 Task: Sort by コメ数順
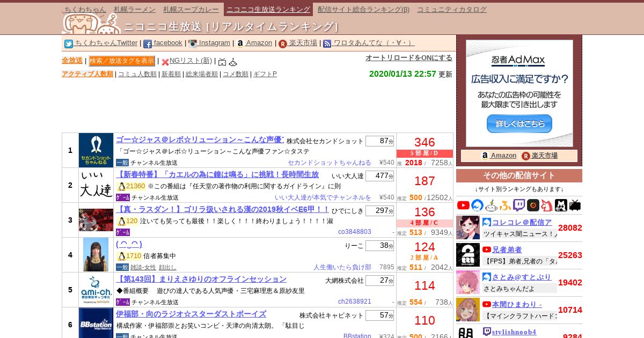coord(236,74)
